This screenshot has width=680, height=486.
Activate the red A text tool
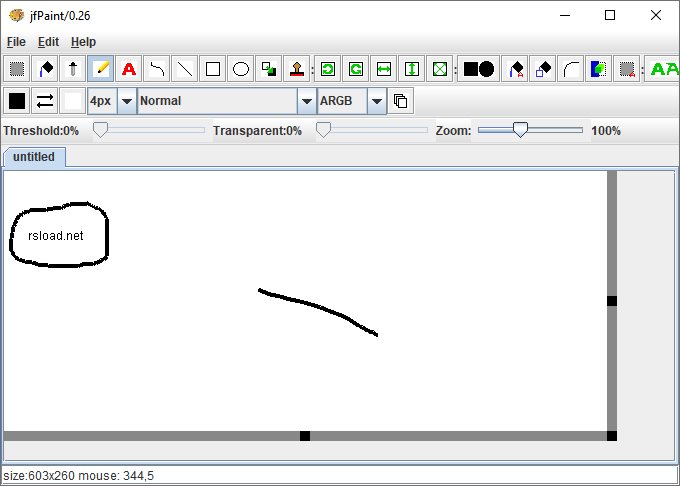coord(129,69)
